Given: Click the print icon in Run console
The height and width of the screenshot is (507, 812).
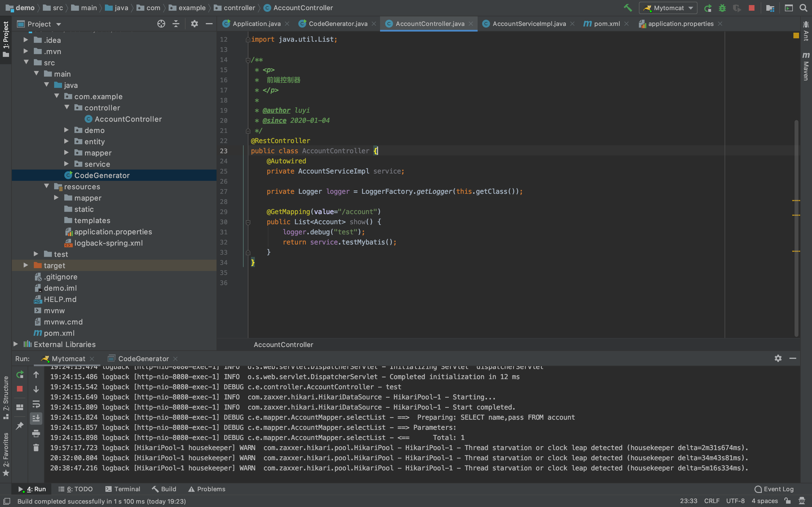Looking at the screenshot, I should (x=36, y=433).
